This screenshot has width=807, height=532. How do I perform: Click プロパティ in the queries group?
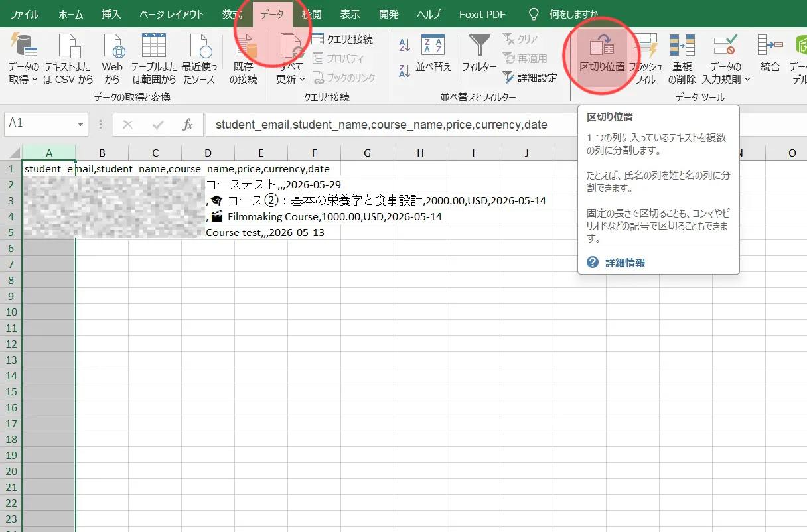point(338,58)
